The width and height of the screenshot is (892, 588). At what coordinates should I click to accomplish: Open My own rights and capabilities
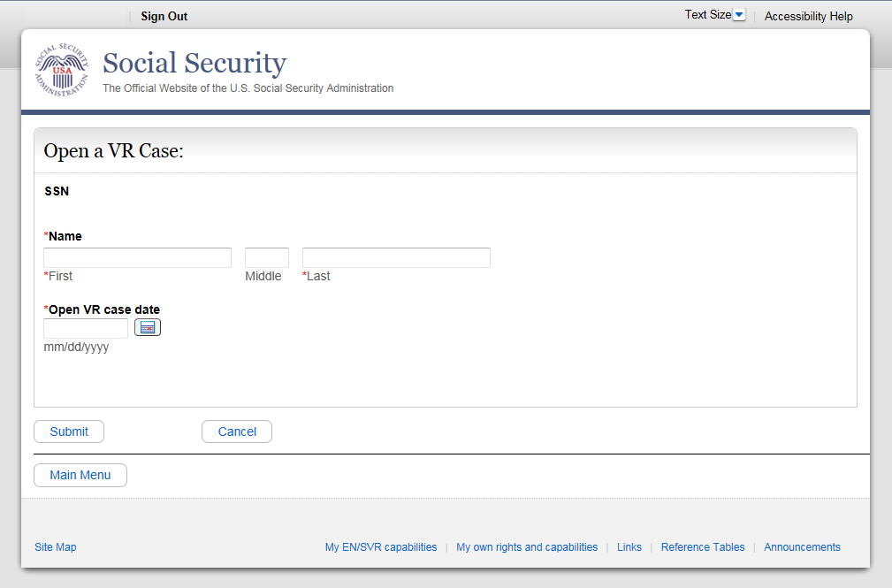(527, 547)
